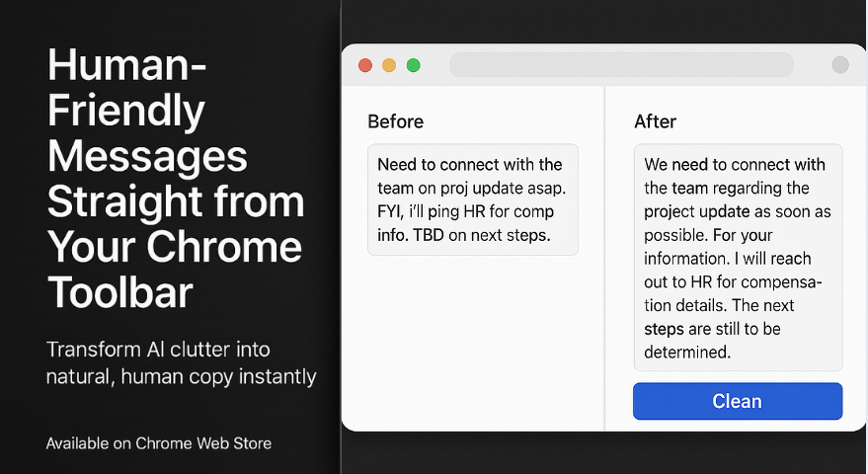This screenshot has width=868, height=474.
Task: Click the Before heading label
Action: pyautogui.click(x=395, y=121)
